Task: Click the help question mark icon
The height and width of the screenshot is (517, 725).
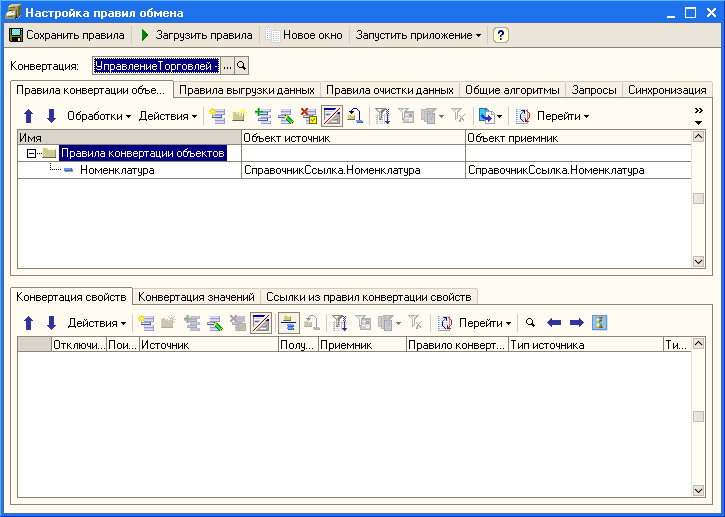Action: pyautogui.click(x=501, y=35)
